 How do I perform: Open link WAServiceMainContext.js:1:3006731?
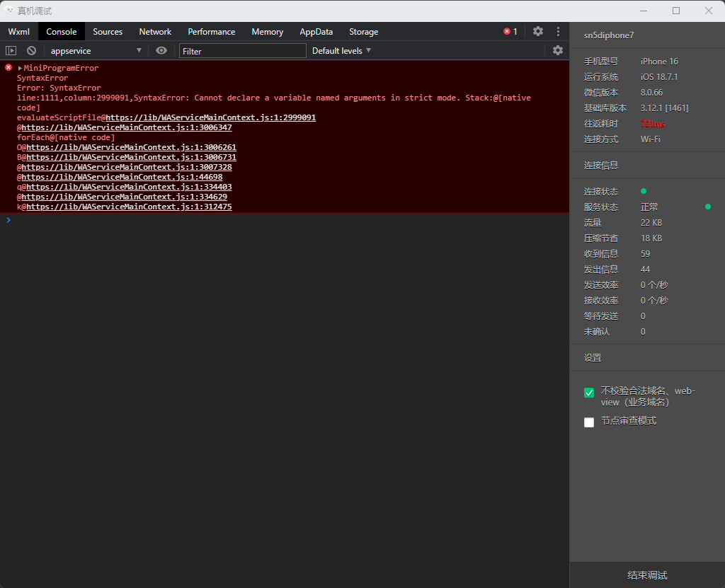(x=131, y=157)
